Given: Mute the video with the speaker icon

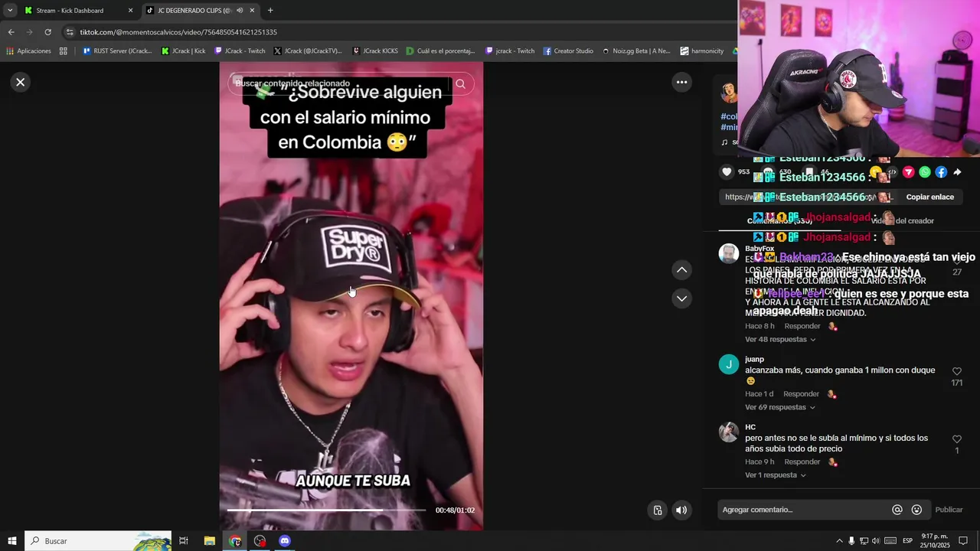Looking at the screenshot, I should (x=681, y=510).
